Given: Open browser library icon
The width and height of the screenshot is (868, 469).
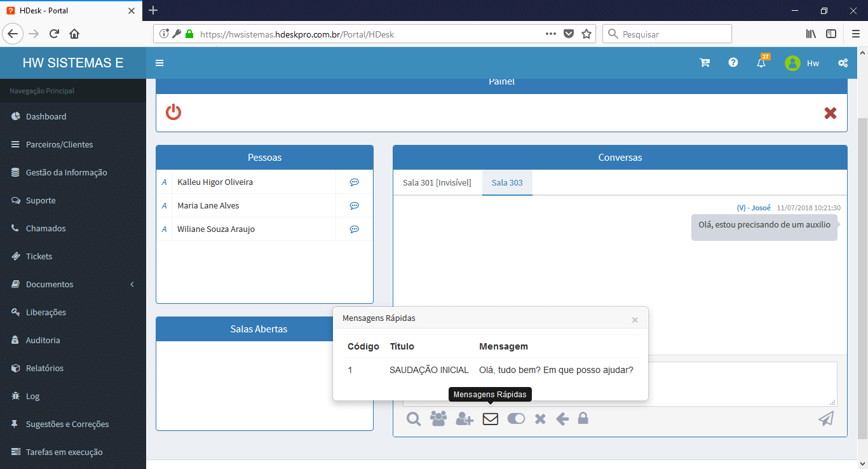Looking at the screenshot, I should click(x=811, y=34).
